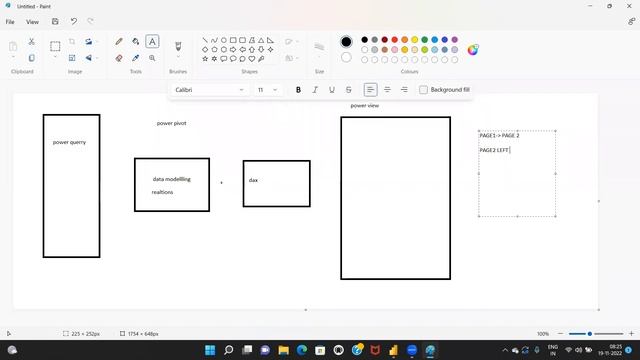Select the Colour picker eyedropper tool
The width and height of the screenshot is (640, 360).
point(136,58)
